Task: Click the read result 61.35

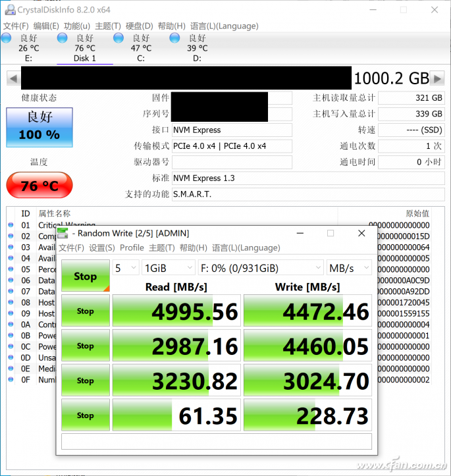Action: pos(176,415)
